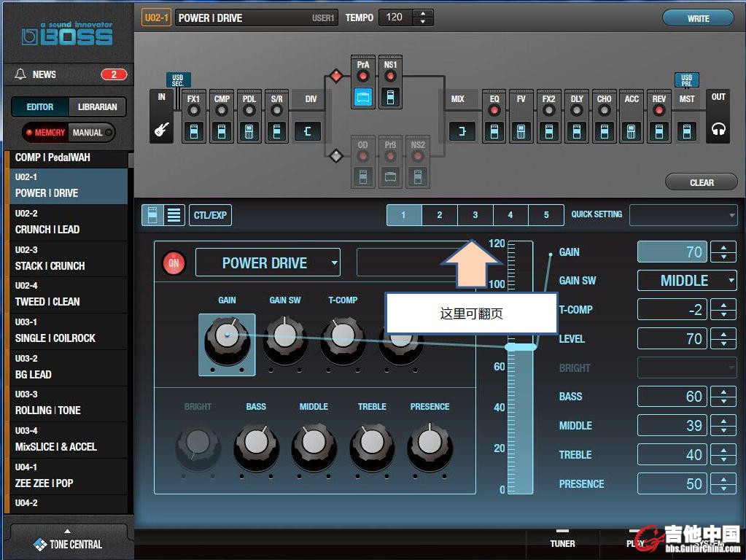Select the PrA preamp block in chain
746x560 pixels.
tap(362, 96)
